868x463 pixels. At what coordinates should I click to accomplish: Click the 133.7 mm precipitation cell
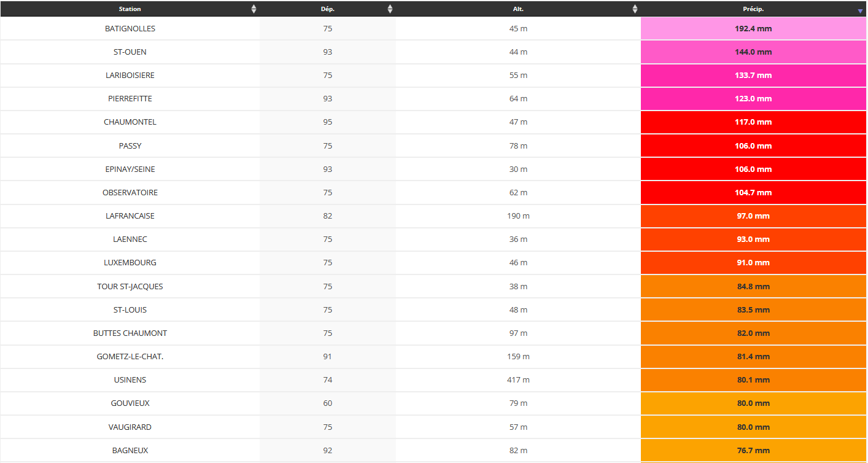point(753,76)
